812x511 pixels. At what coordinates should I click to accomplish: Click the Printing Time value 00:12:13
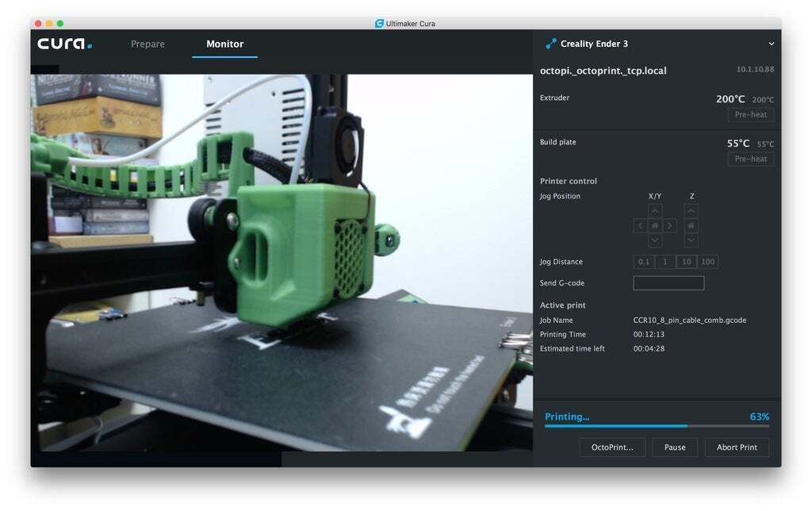click(x=649, y=335)
